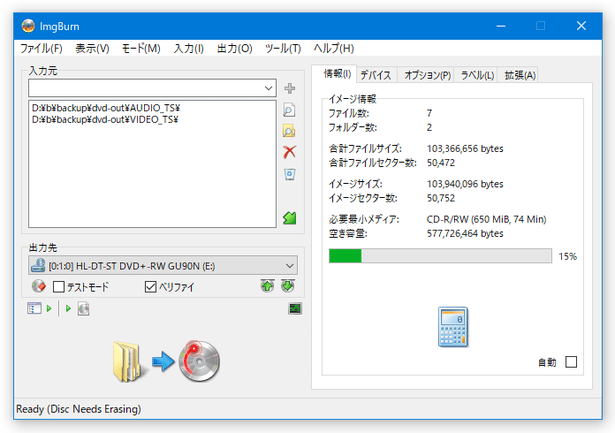Open the 入力(I) menu
The height and width of the screenshot is (433, 615).
point(189,48)
